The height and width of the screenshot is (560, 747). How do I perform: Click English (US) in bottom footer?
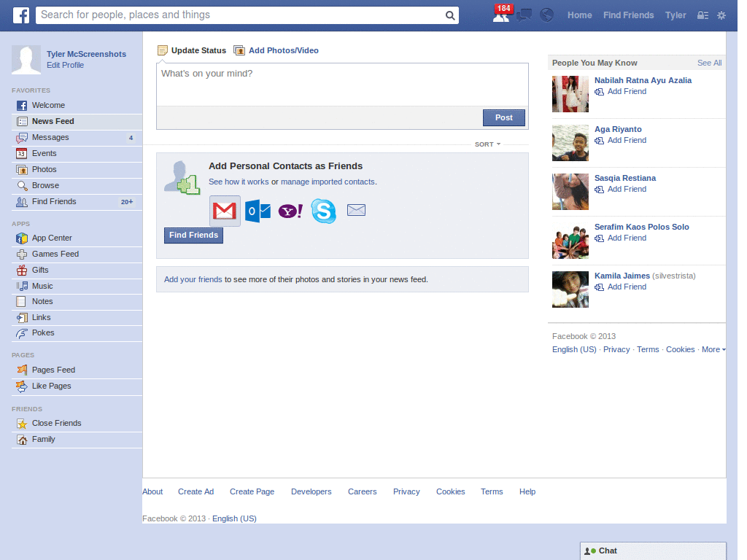click(234, 519)
